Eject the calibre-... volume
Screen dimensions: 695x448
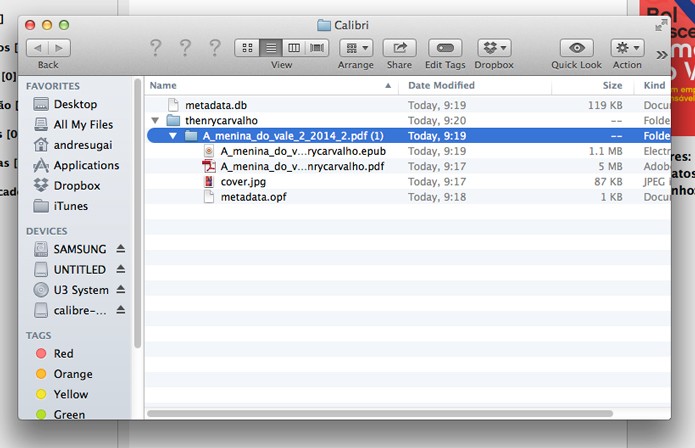click(121, 310)
